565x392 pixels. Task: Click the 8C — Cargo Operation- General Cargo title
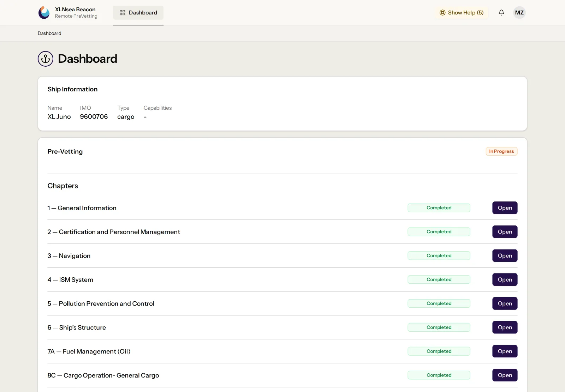(103, 375)
